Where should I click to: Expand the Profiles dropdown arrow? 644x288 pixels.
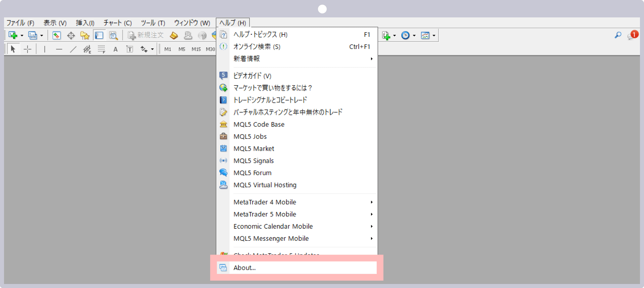click(42, 35)
